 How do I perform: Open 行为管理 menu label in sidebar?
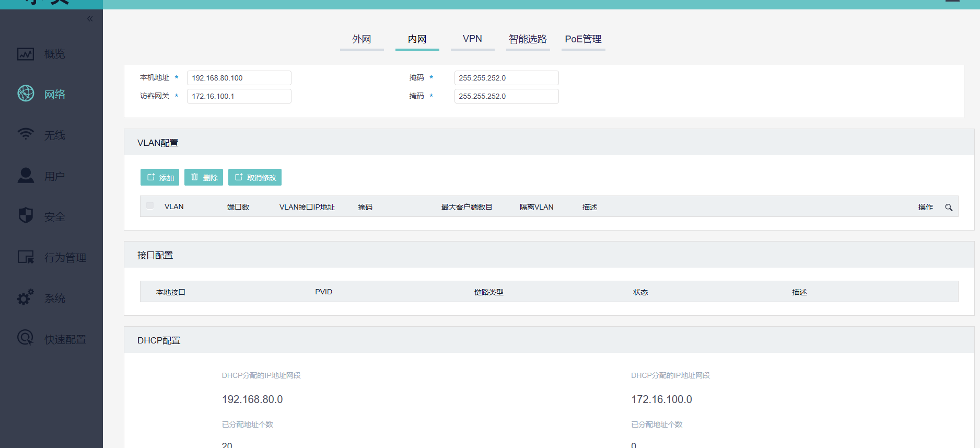tap(65, 257)
